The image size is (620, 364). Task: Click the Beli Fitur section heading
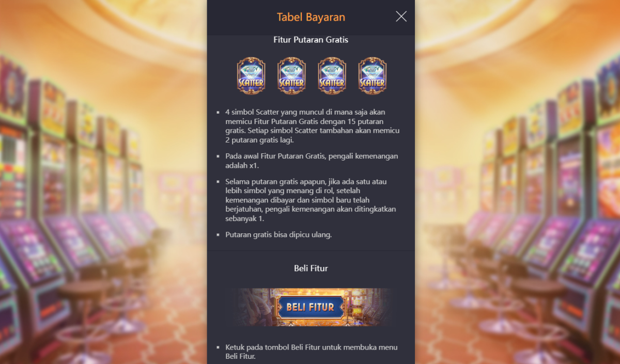click(311, 268)
